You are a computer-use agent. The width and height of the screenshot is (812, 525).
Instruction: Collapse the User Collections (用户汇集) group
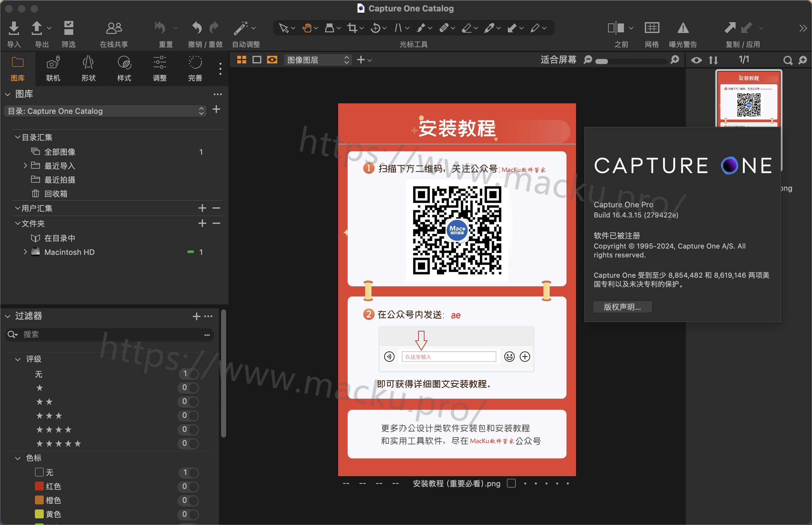(x=17, y=208)
